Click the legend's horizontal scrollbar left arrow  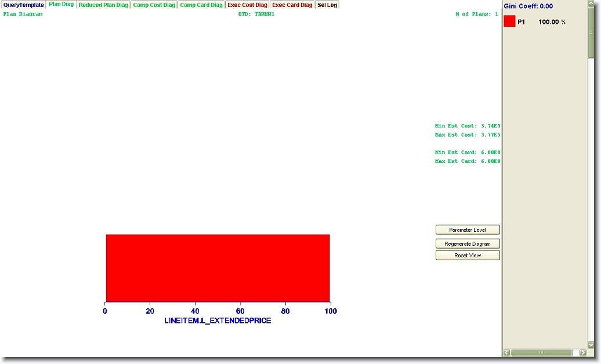tap(506, 353)
